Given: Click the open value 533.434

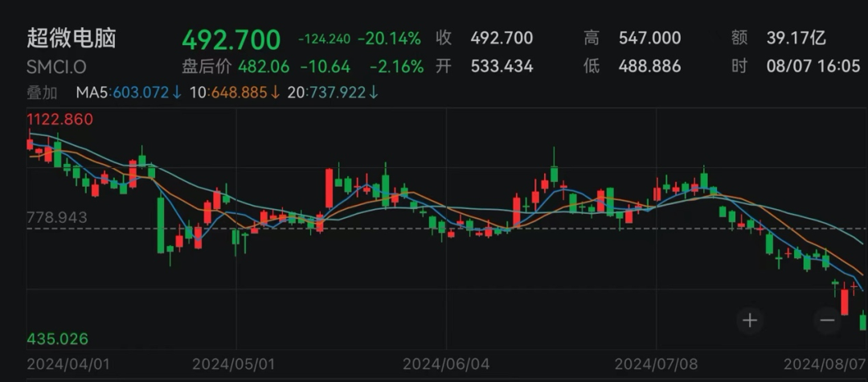Looking at the screenshot, I should pyautogui.click(x=502, y=67).
